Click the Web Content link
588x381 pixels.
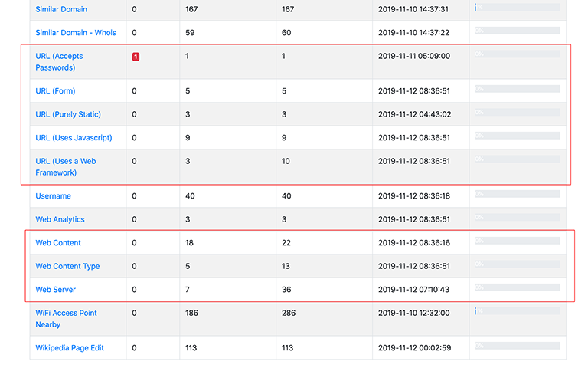click(58, 243)
